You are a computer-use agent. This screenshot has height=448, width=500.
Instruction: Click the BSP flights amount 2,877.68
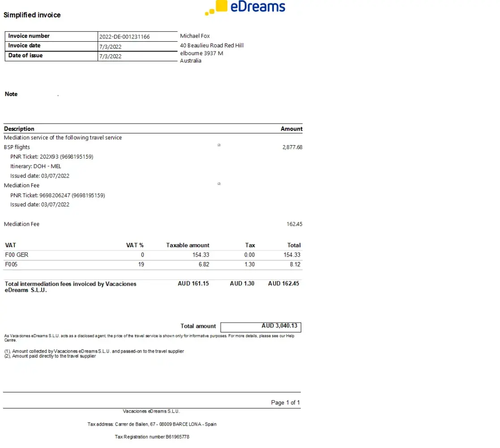tap(292, 147)
